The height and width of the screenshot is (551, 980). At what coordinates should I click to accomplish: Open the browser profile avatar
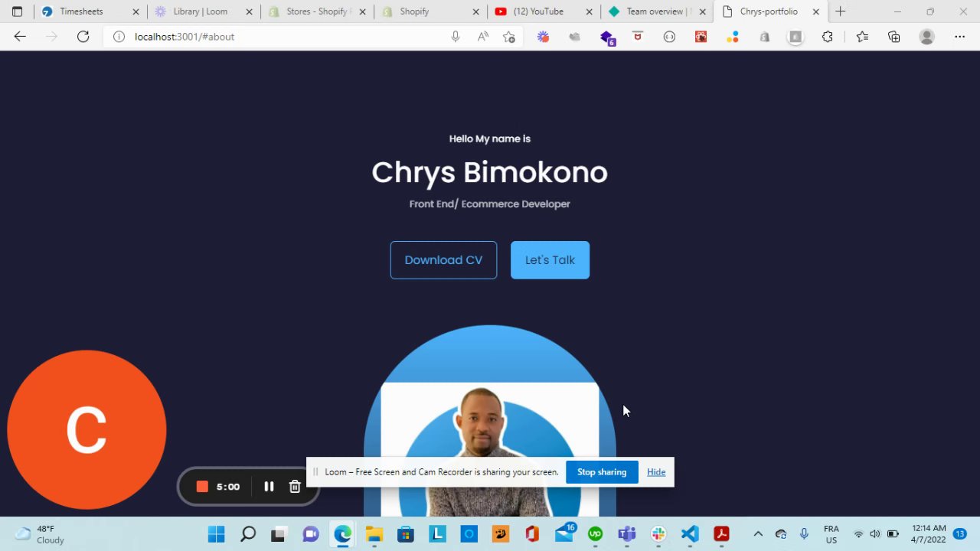(x=927, y=37)
